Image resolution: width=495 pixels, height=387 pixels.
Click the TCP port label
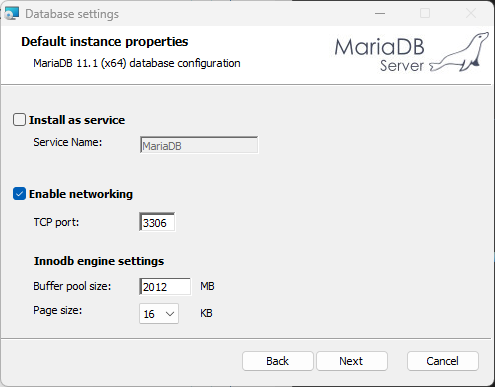point(56,222)
